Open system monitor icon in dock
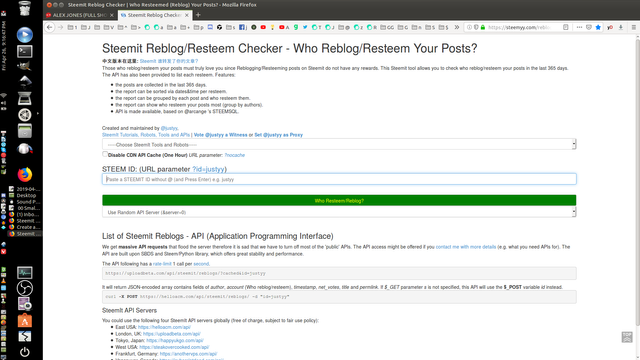 [x=24, y=272]
